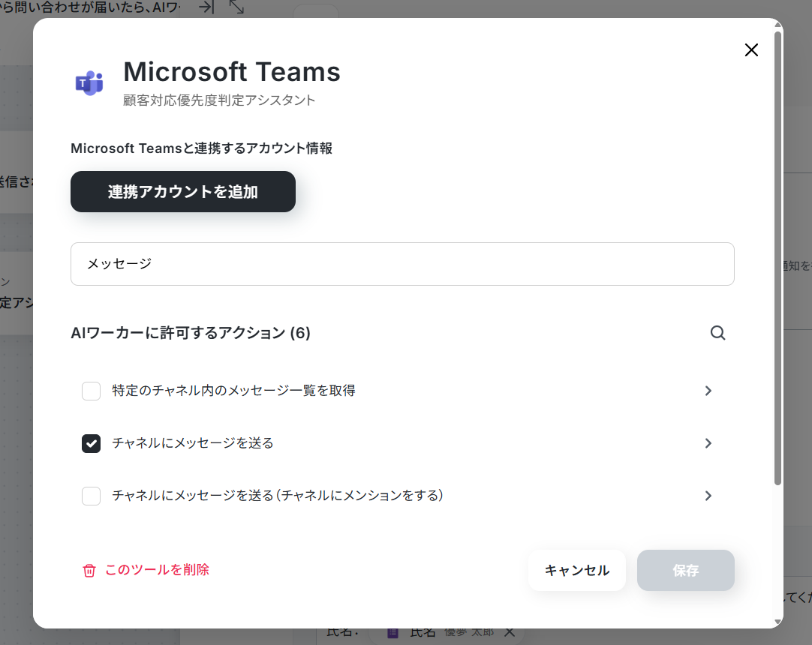Click the Microsoft Teamsと連携するアカウント情報 heading
This screenshot has height=645, width=812.
[x=201, y=148]
